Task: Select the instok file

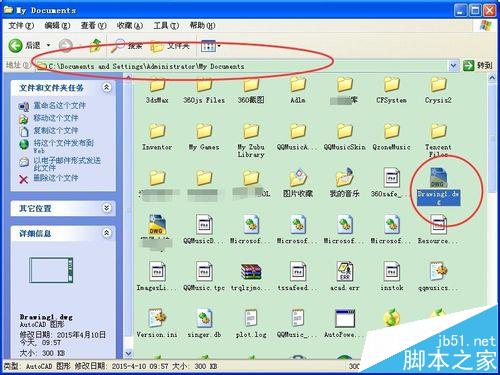Action: pyautogui.click(x=391, y=277)
